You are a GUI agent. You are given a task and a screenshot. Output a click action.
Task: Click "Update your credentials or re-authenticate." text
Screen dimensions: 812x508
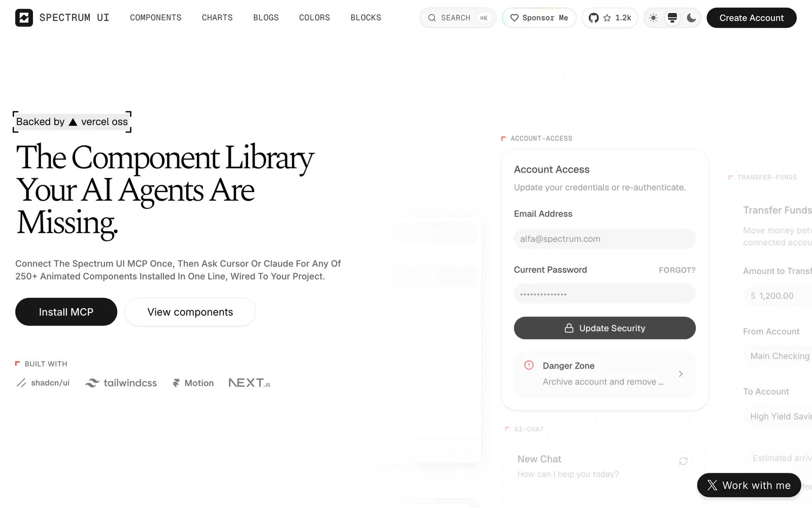coord(600,187)
